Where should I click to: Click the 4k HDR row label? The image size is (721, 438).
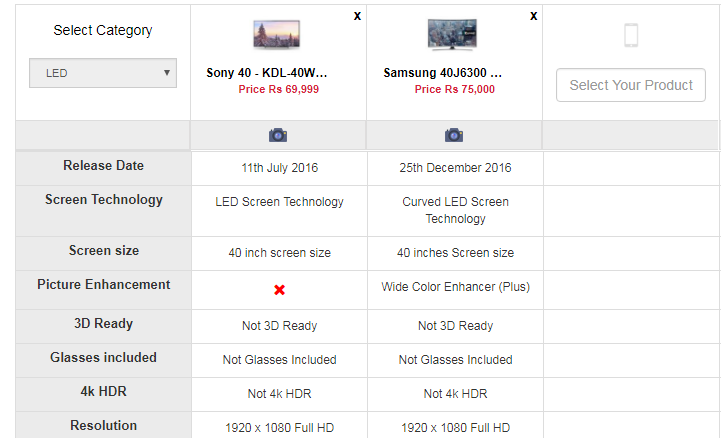click(103, 391)
